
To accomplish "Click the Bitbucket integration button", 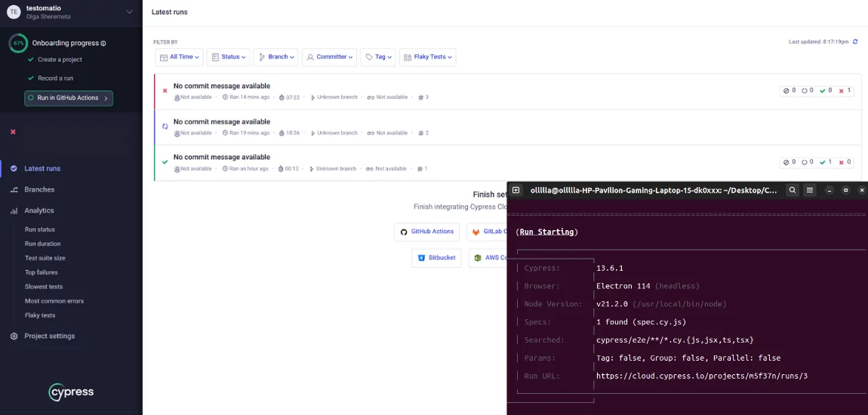I will point(436,257).
